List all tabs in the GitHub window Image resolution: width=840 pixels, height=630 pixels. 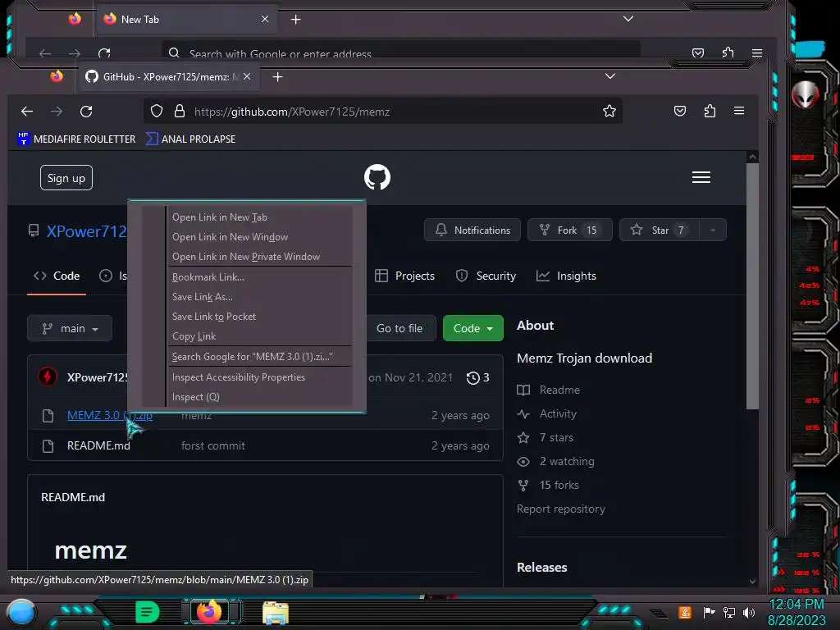[610, 76]
